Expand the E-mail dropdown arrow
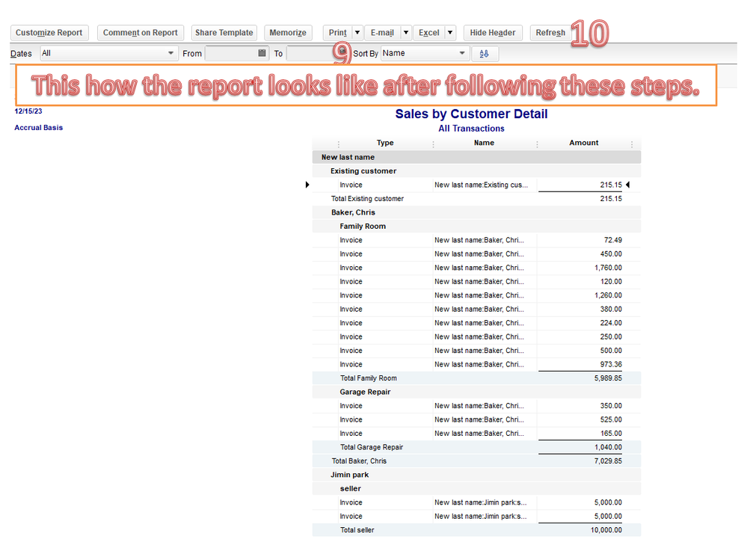 406,33
